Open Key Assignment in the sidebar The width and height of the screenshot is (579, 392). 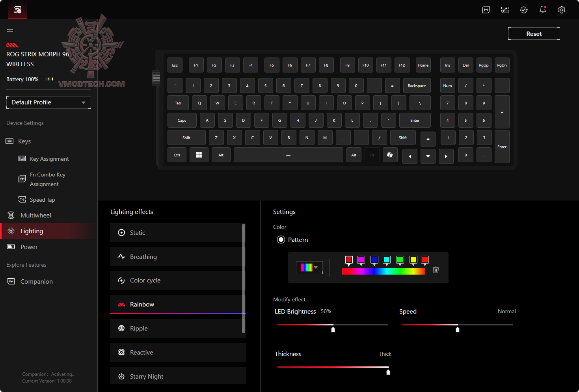click(x=49, y=159)
